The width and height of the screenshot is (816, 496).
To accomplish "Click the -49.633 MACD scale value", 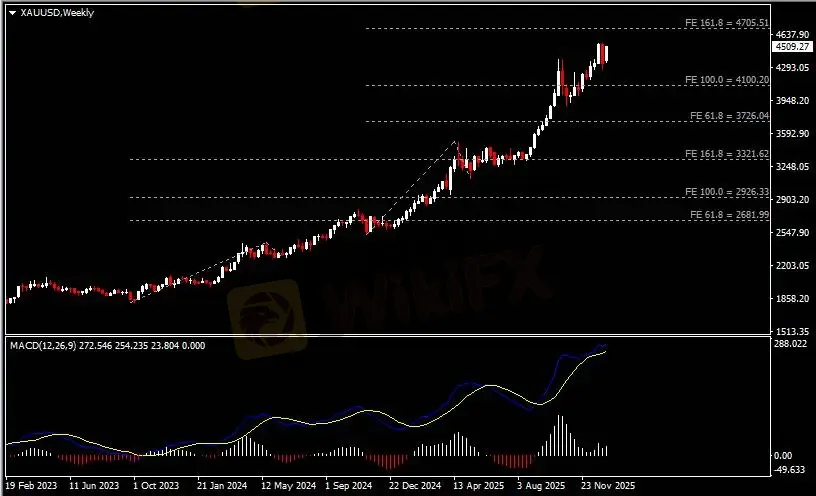I will coord(789,469).
